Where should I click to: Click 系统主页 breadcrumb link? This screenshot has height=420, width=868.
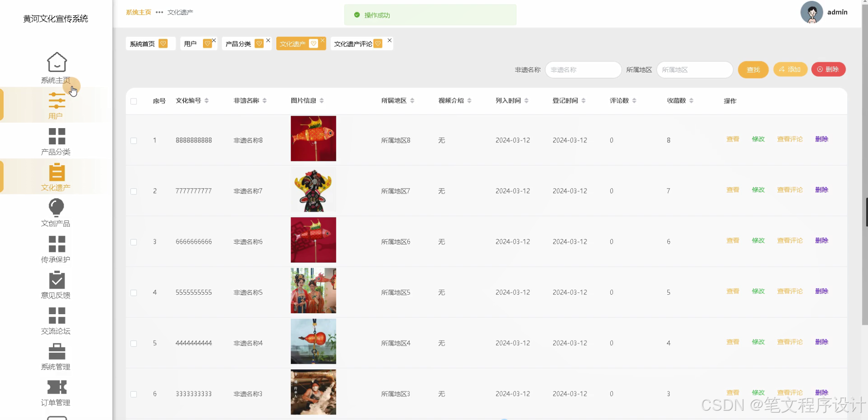click(x=138, y=13)
